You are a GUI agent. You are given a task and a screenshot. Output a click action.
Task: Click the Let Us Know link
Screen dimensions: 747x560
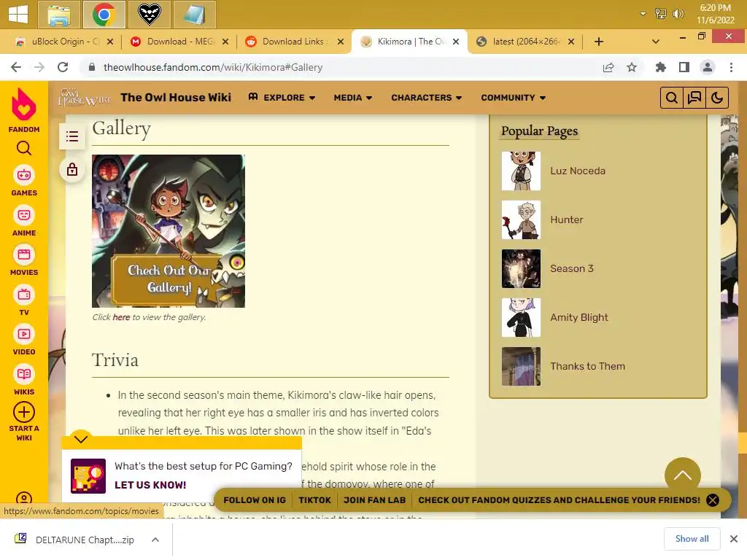click(150, 485)
